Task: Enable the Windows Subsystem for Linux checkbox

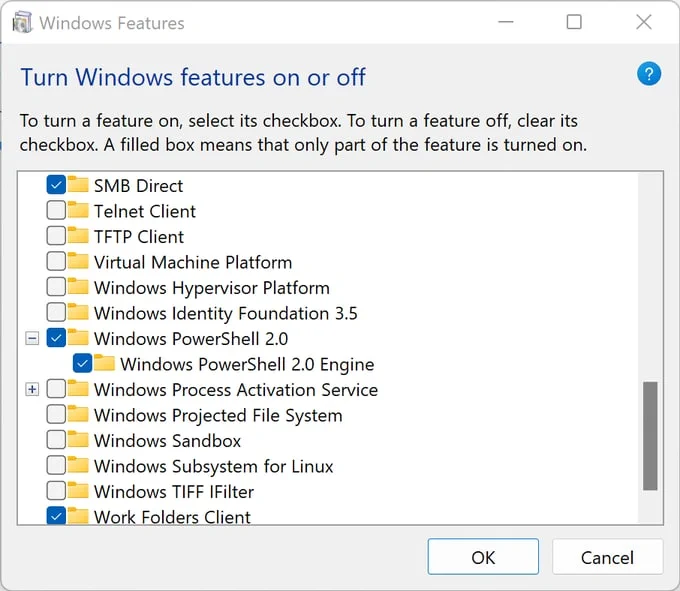Action: tap(56, 465)
